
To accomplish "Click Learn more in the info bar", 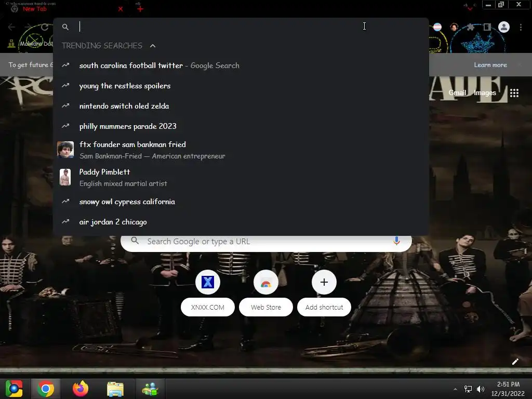I will [490, 65].
